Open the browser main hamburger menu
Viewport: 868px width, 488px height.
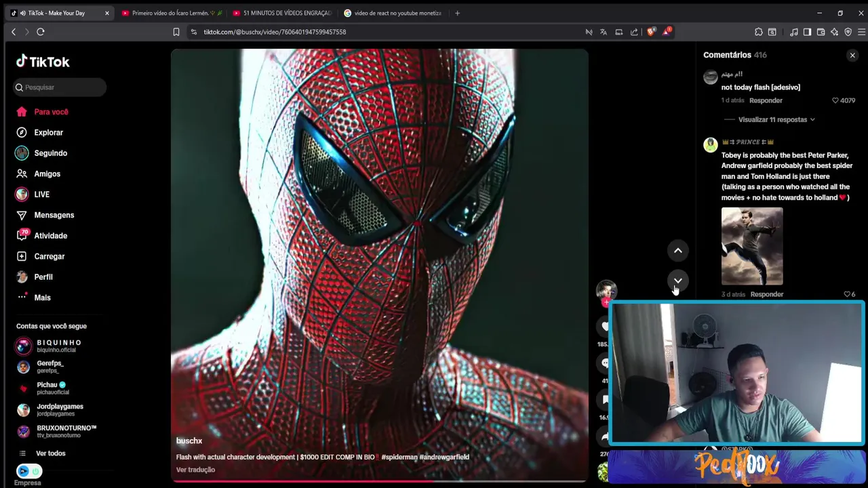(862, 32)
